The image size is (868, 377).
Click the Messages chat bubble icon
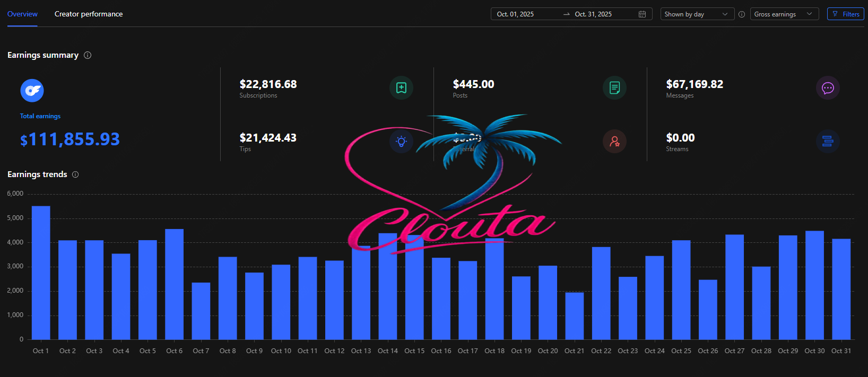pos(828,88)
